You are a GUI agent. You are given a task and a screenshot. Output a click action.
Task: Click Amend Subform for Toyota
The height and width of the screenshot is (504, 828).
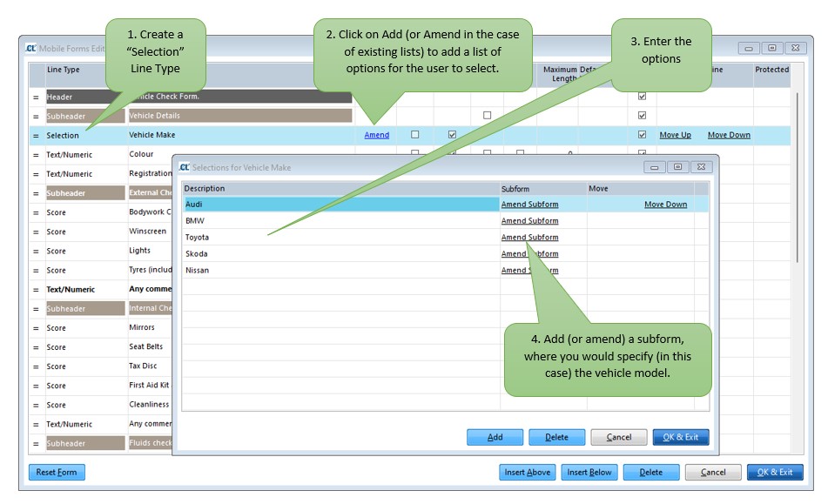coord(527,237)
